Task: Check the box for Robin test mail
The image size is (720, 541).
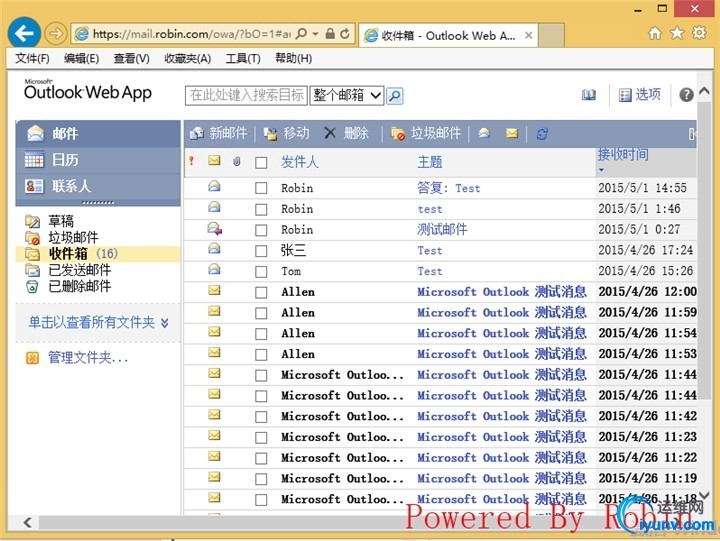Action: [261, 209]
